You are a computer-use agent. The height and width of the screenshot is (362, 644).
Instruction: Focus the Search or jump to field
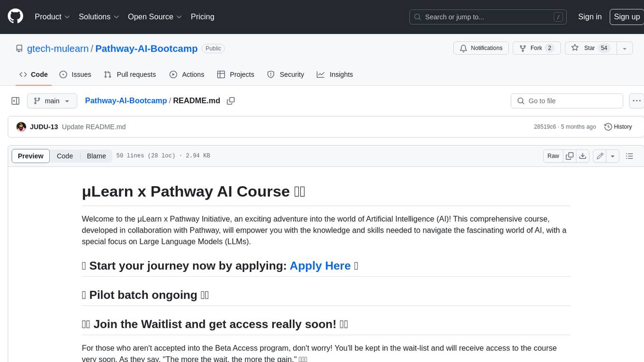[x=489, y=17]
